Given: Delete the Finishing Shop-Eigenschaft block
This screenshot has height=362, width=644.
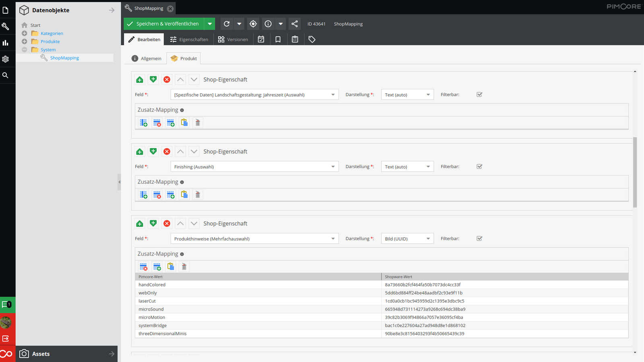Looking at the screenshot, I should 167,152.
